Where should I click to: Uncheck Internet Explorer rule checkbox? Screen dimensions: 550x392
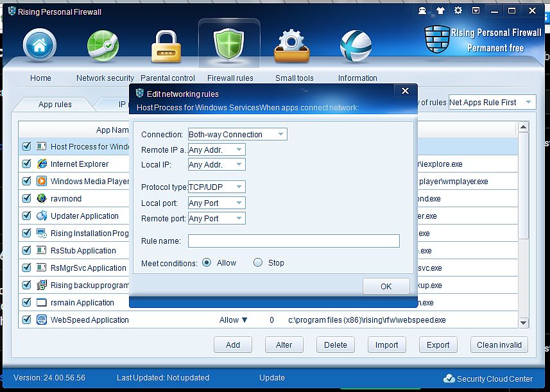27,164
